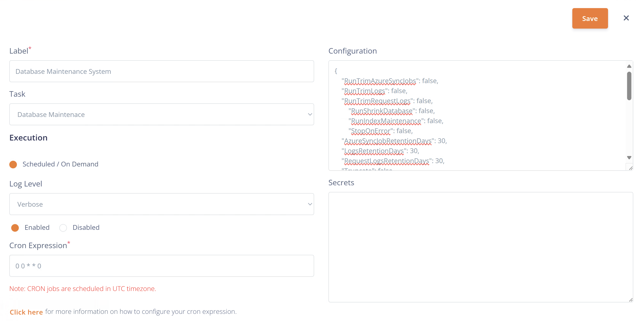Close the dialog with X icon

click(x=626, y=18)
